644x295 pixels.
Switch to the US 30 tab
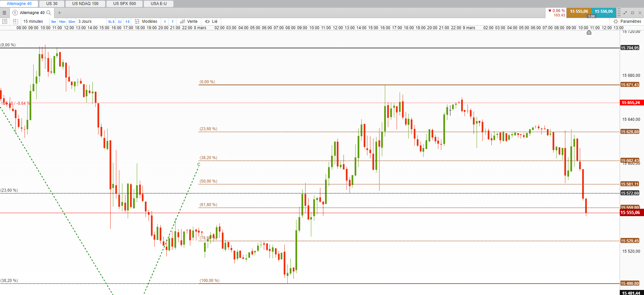[52, 4]
